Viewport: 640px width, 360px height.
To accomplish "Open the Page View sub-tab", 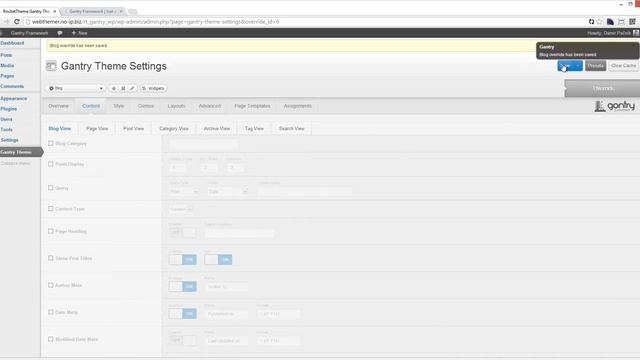I will point(97,129).
